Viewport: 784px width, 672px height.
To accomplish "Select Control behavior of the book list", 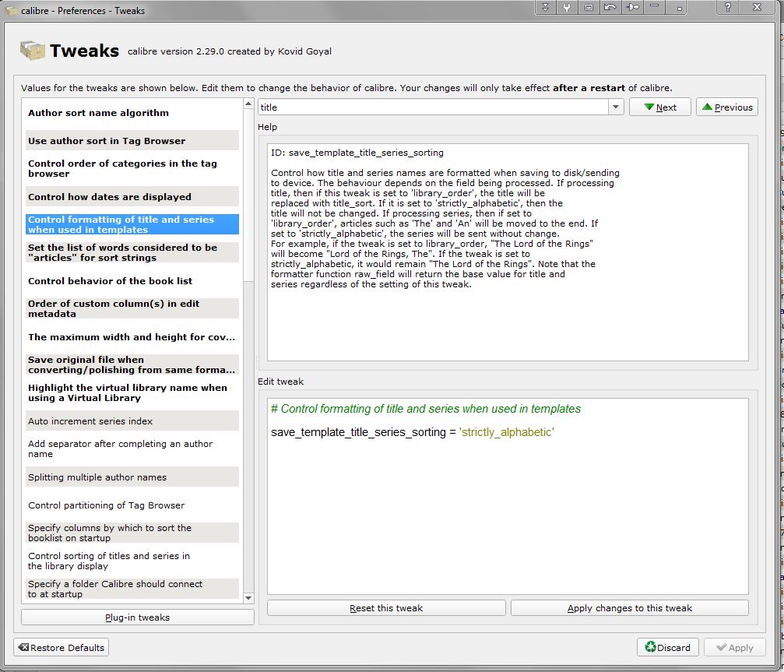I will [132, 280].
